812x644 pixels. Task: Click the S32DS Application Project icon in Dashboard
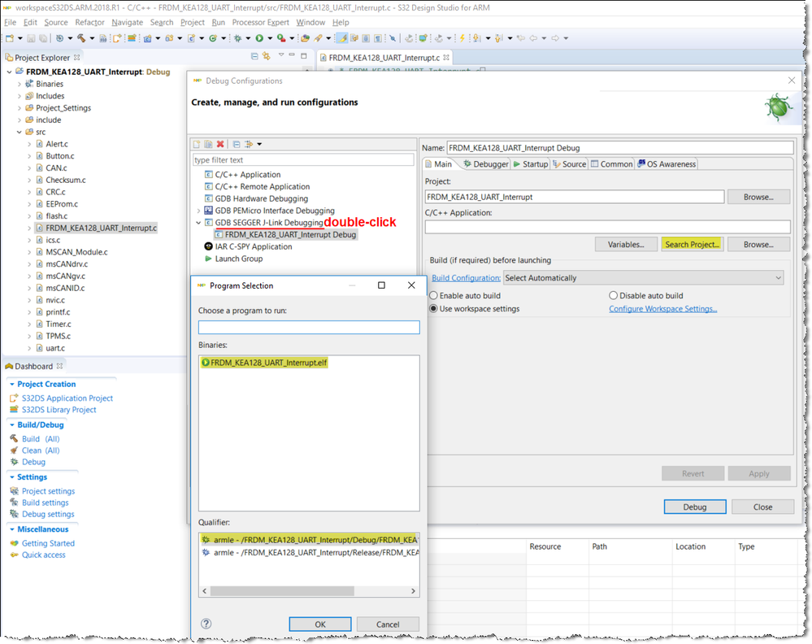point(14,398)
